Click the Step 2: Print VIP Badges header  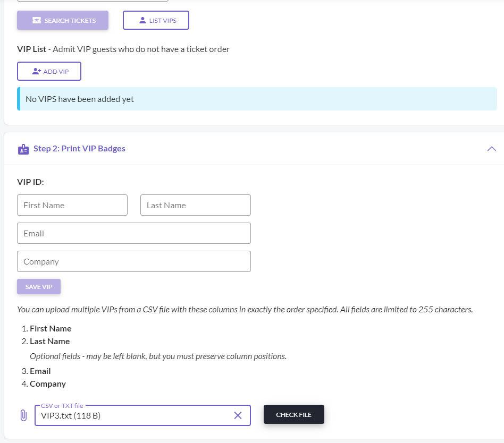(x=79, y=148)
